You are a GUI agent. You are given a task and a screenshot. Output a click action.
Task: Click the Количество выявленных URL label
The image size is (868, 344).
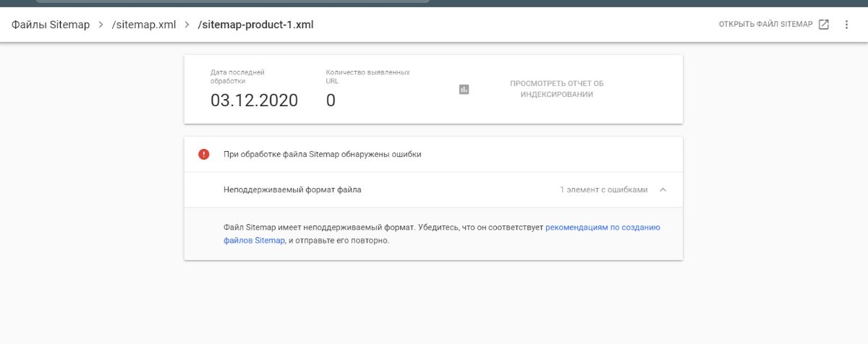coord(367,77)
